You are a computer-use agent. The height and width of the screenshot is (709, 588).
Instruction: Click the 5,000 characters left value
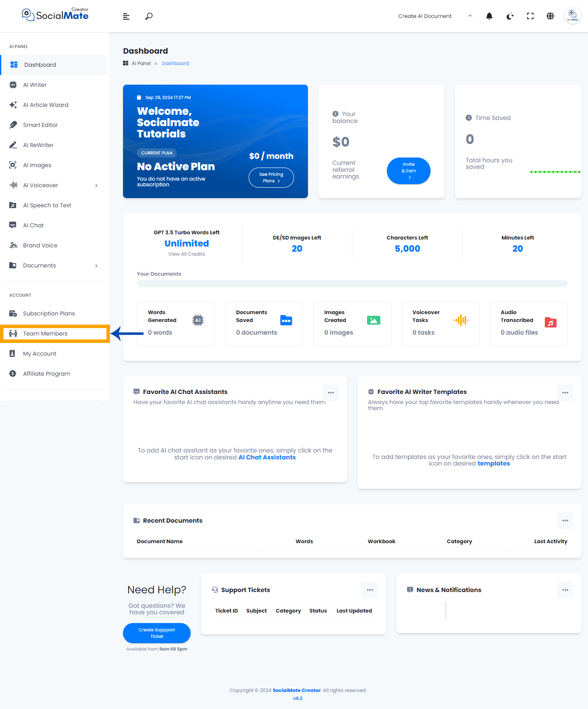407,249
